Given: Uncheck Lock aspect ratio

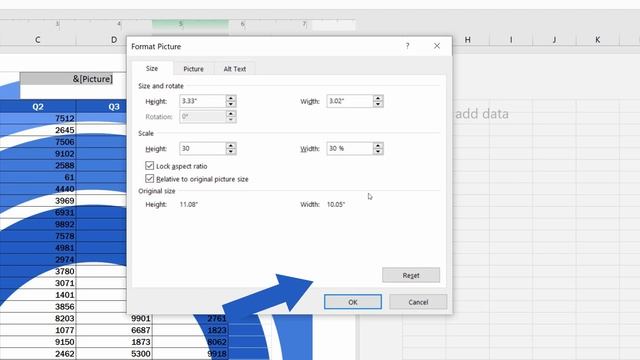Looking at the screenshot, I should pos(149,166).
